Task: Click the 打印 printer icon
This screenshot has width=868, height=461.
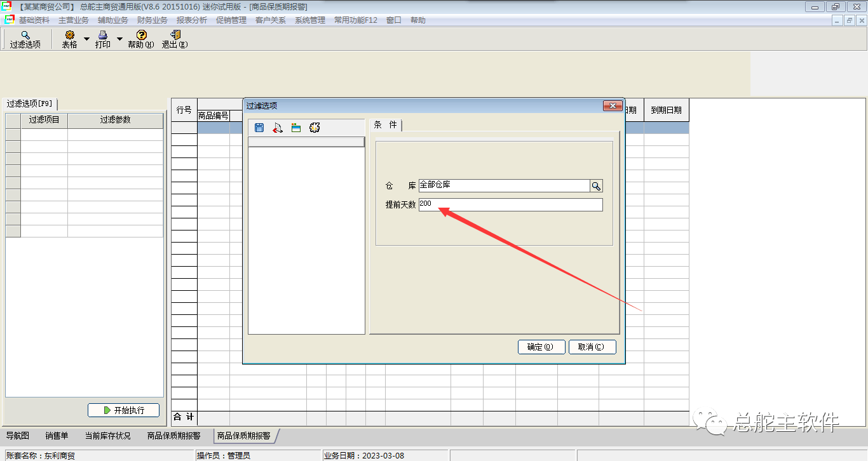Action: 103,35
